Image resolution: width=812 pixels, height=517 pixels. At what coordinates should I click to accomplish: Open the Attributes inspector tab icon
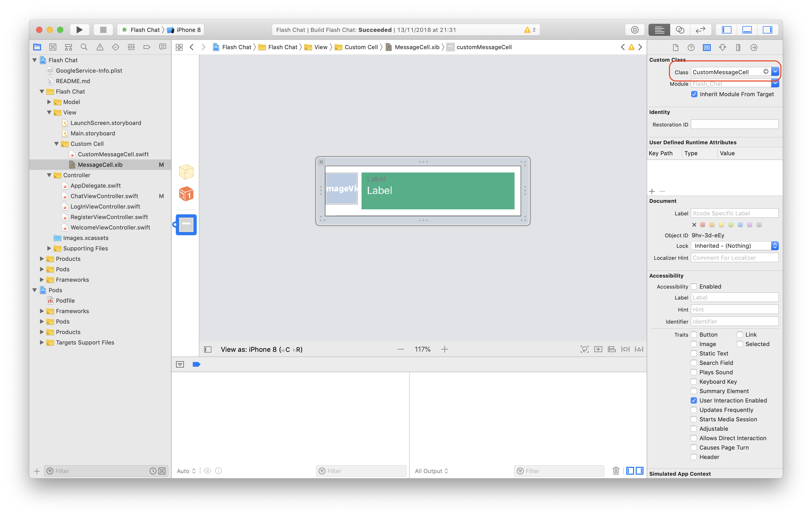tap(722, 48)
